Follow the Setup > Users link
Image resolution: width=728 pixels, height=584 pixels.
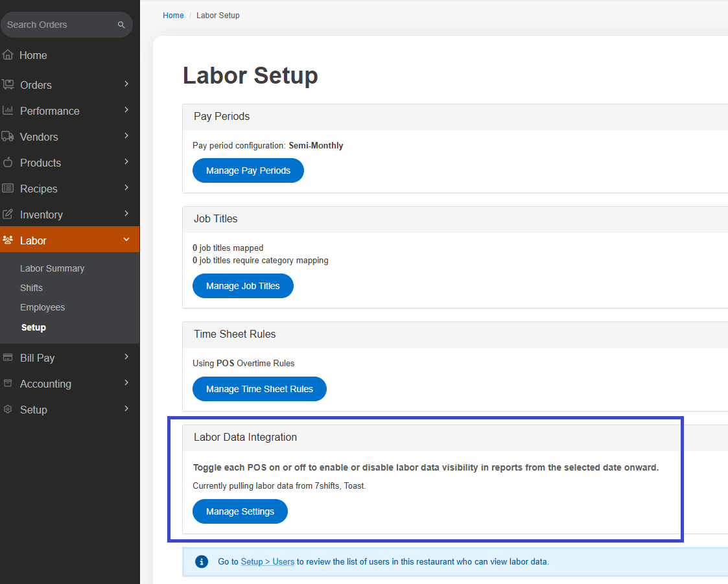(x=267, y=562)
